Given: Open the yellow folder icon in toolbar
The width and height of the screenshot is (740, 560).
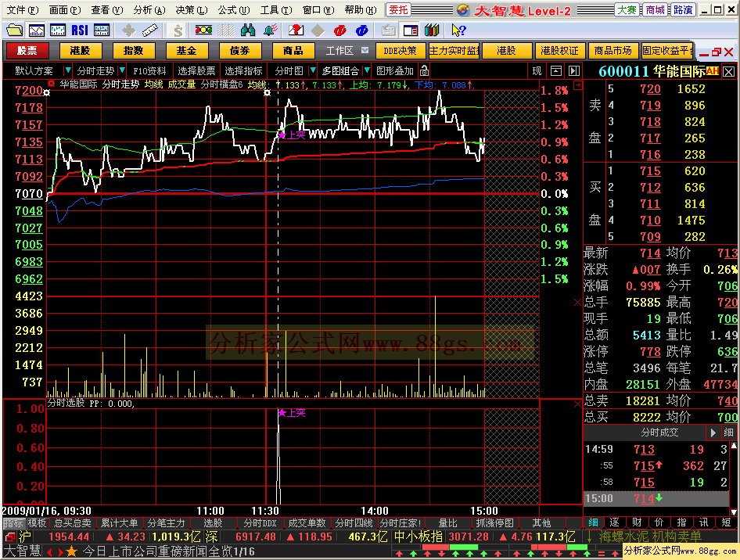Looking at the screenshot, I should (x=15, y=31).
